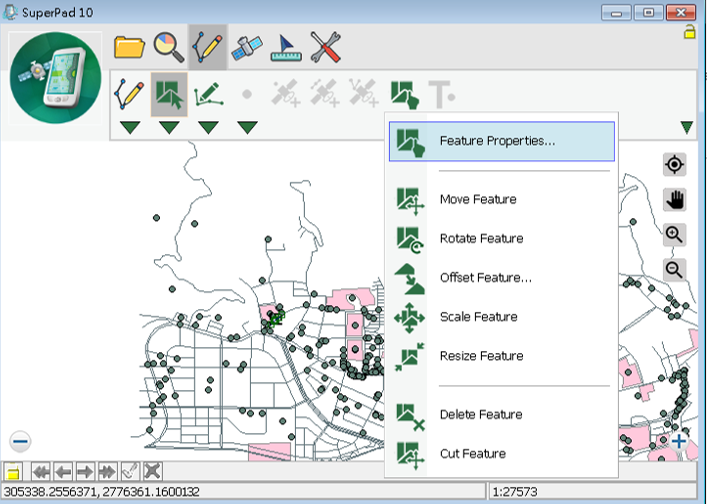Expand dropdown under Select Feature tool
This screenshot has width=707, height=504.
170,128
